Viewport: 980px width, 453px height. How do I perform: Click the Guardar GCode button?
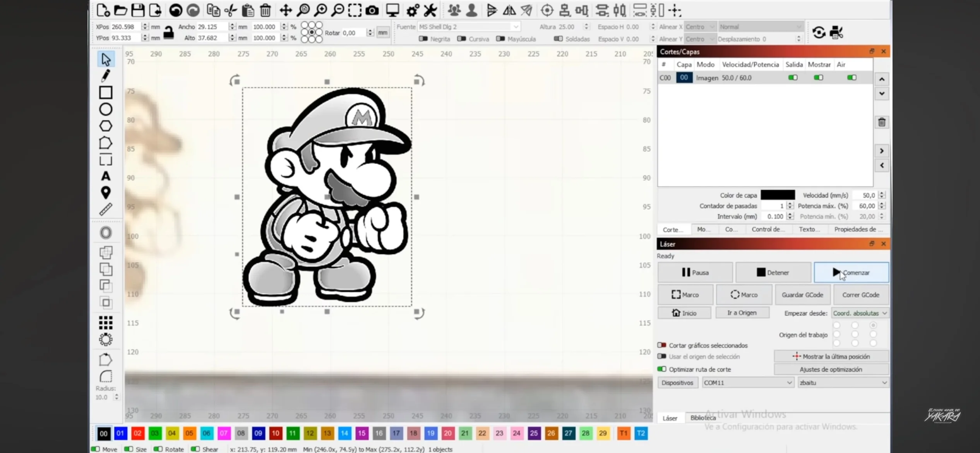pos(802,295)
